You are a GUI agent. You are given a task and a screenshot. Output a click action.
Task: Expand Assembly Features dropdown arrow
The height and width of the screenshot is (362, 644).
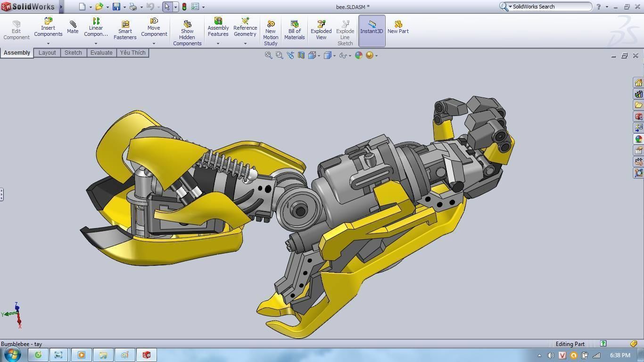coord(218,43)
